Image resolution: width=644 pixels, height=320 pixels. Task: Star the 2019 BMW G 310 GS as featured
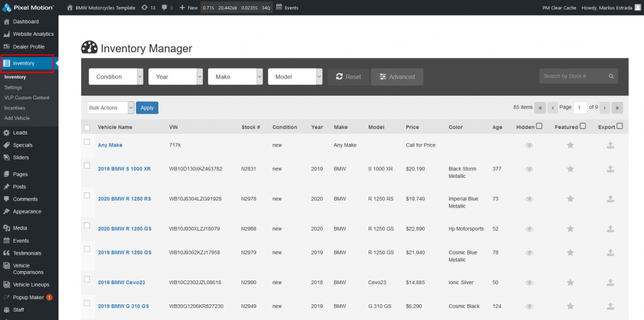point(570,306)
